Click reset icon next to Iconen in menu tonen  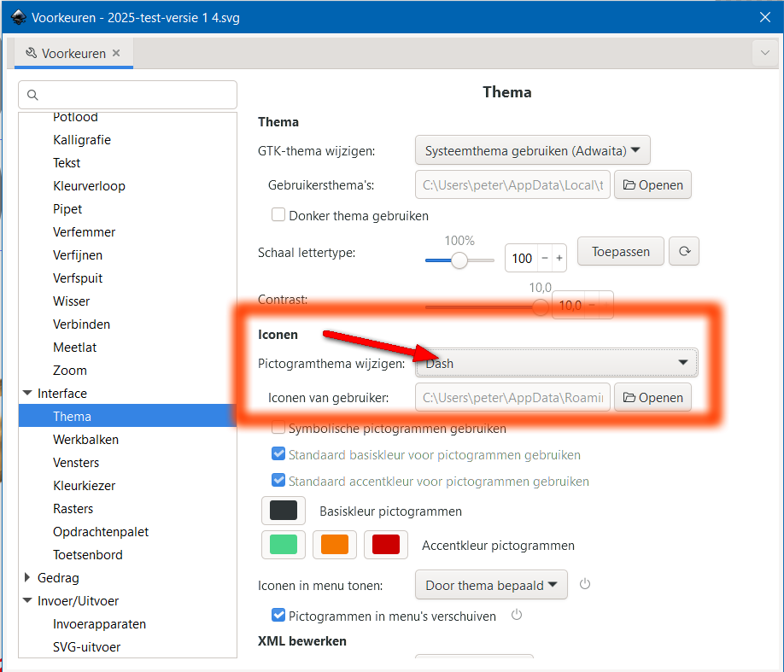coord(585,585)
